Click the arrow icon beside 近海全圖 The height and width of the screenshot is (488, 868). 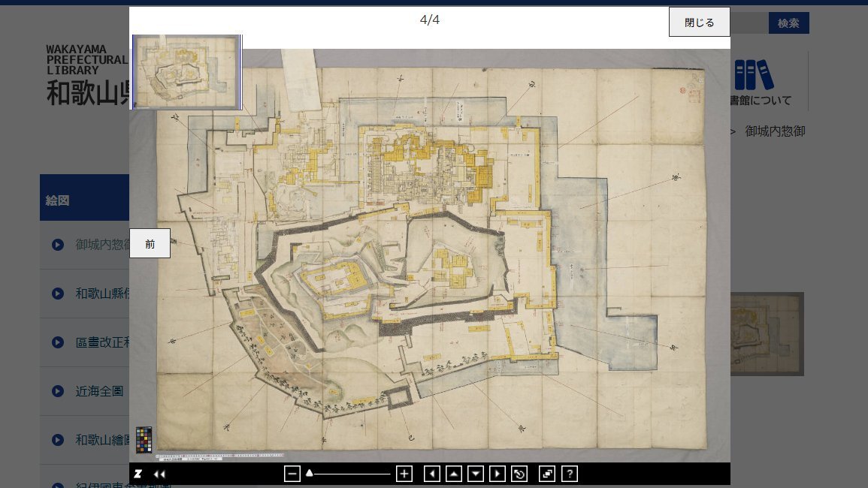(x=58, y=391)
